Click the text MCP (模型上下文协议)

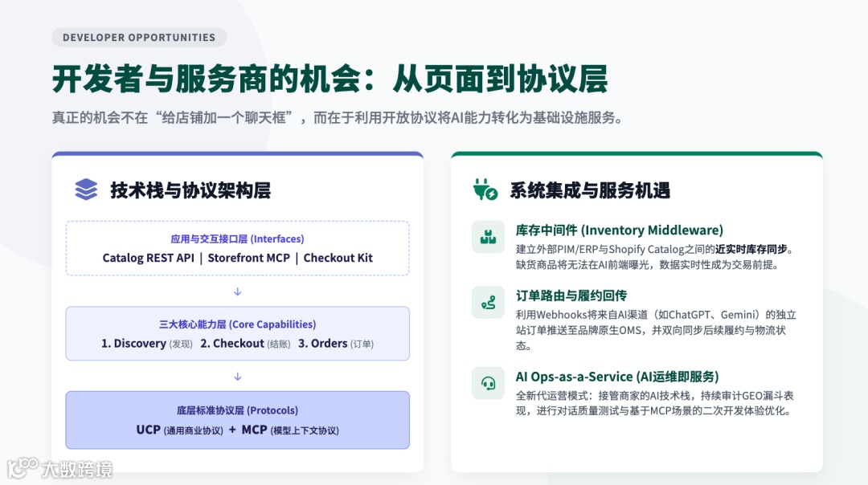[290, 430]
